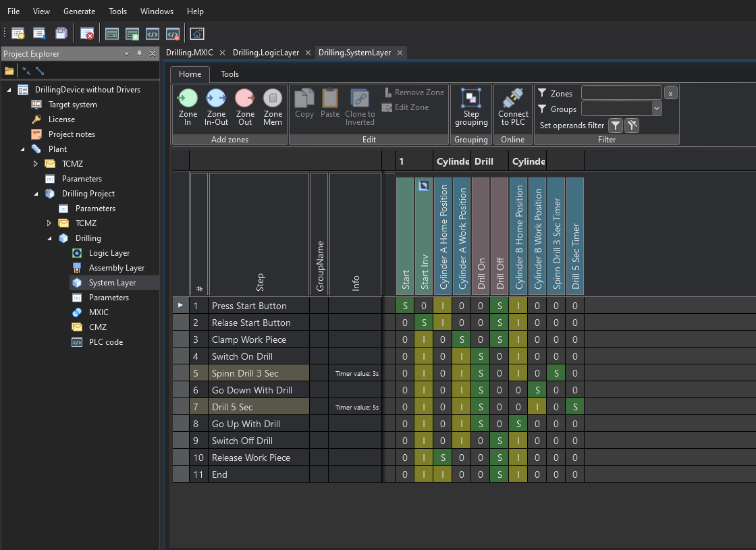The image size is (756, 550).
Task: Click the Copy icon in Edit group
Action: click(304, 99)
